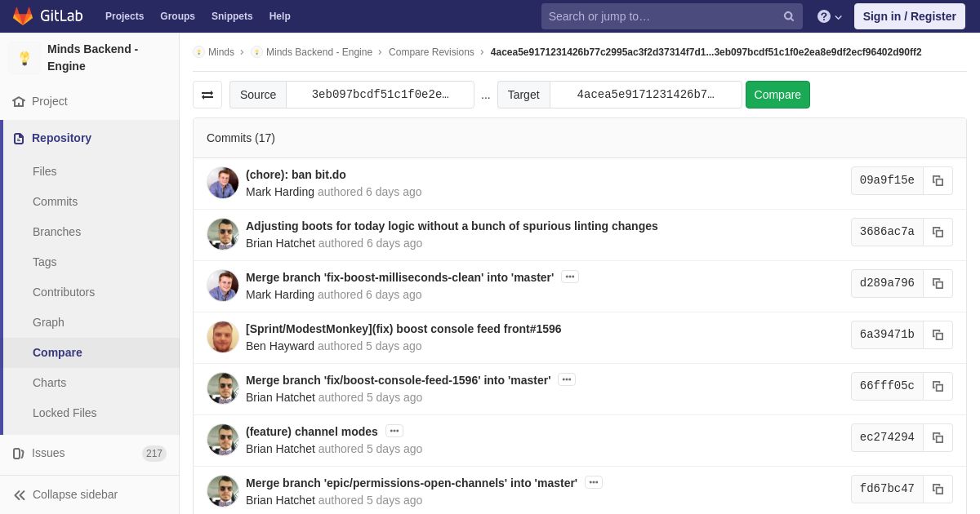Click the Minds group avatar in breadcrumb
The image size is (980, 514).
pos(198,52)
